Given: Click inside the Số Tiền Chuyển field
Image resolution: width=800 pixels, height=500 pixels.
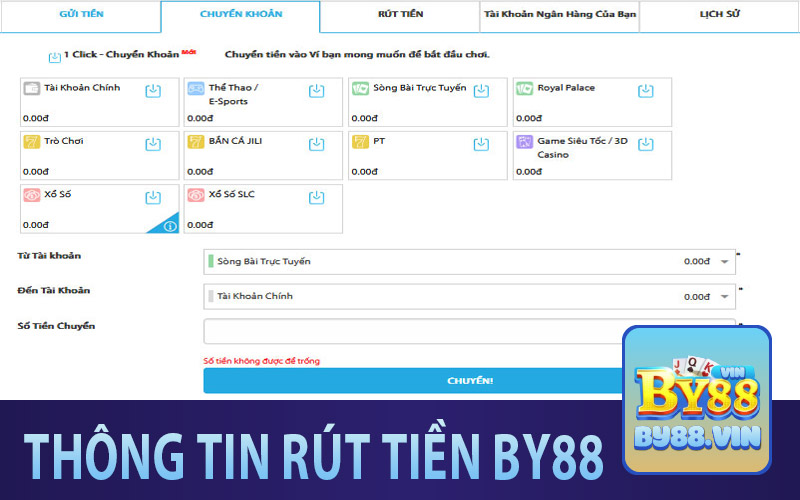Looking at the screenshot, I should (469, 332).
